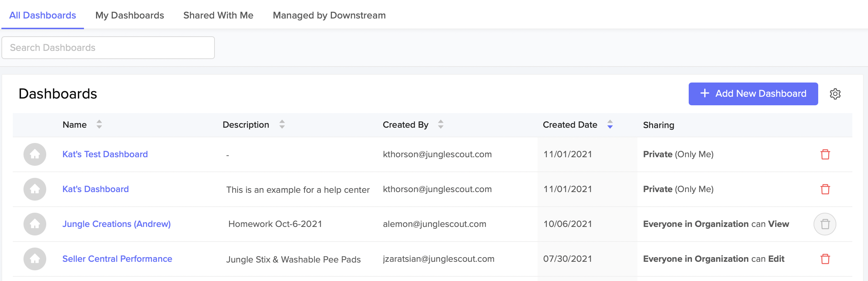The image size is (868, 281).
Task: Click the greyed trash icon for Jungle Creations
Action: click(x=825, y=224)
